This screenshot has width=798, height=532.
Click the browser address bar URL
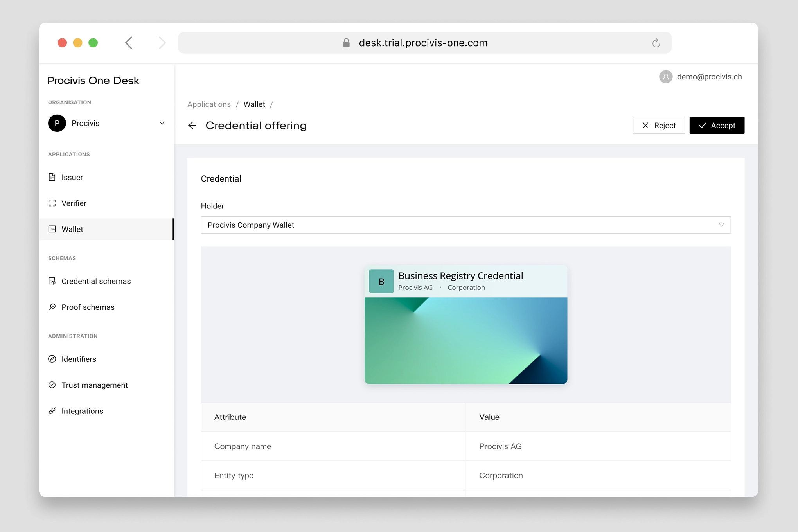point(423,43)
